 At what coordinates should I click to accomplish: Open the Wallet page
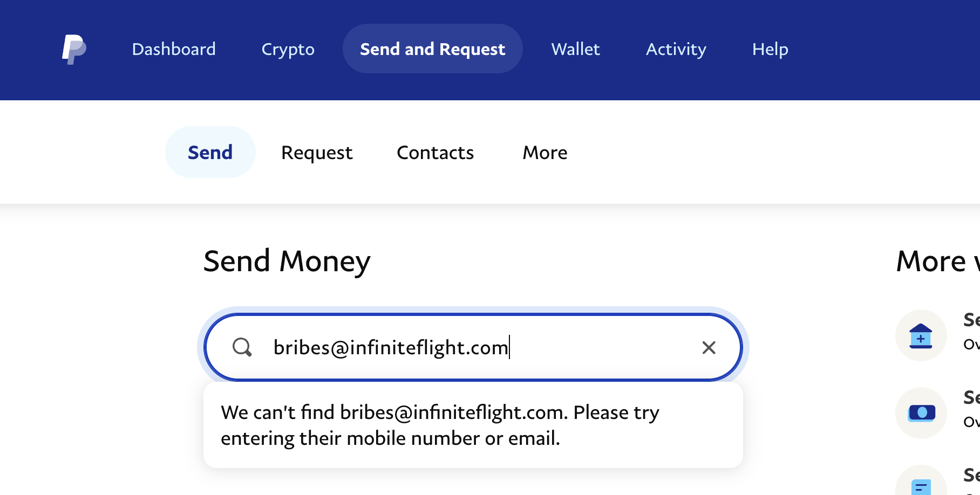click(575, 49)
